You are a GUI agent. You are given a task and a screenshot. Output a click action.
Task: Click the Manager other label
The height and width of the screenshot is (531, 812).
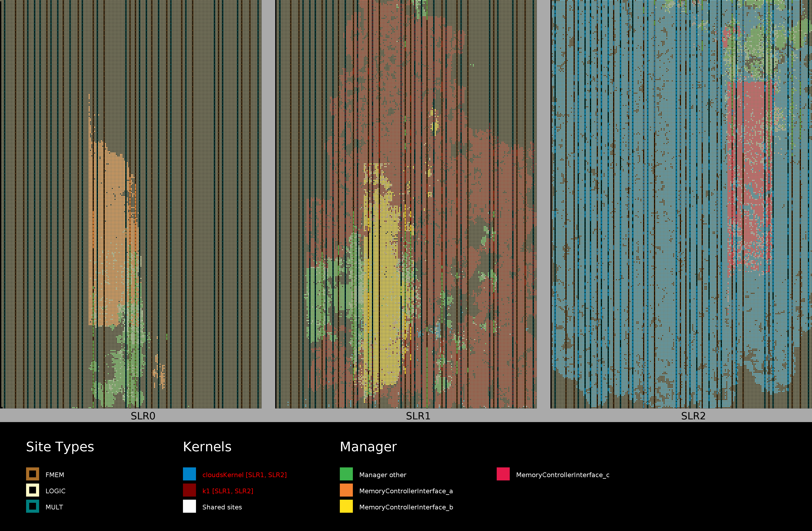(382, 475)
